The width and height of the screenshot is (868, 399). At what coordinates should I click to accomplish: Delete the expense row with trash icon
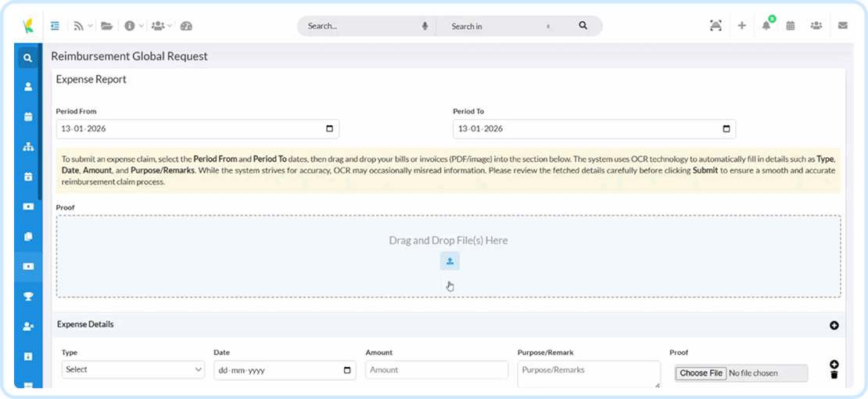[834, 376]
